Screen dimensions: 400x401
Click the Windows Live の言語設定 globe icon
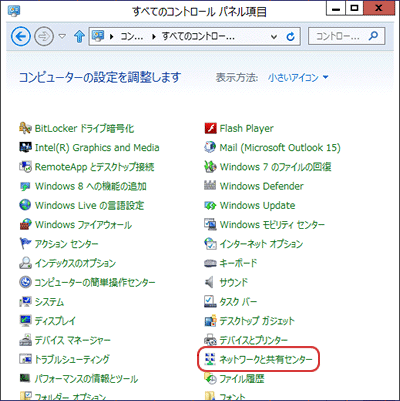[x=25, y=205]
